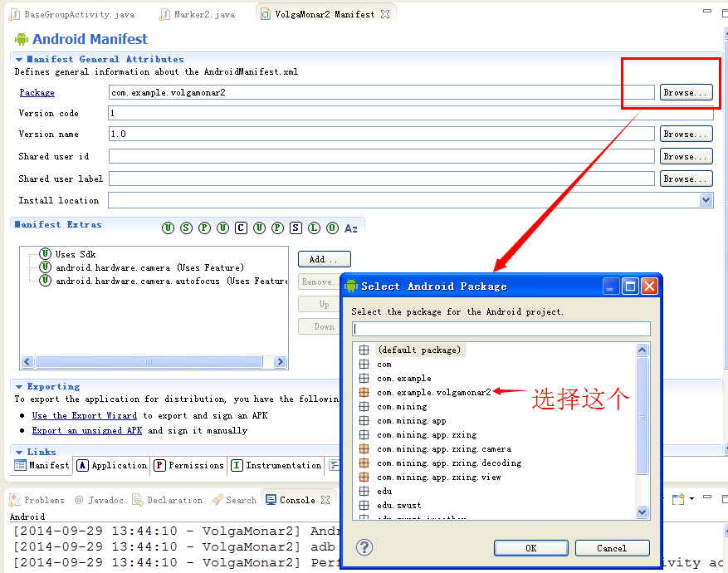728x573 pixels.
Task: Switch to the BaseGroupActivity.java editor tab
Action: [72, 14]
